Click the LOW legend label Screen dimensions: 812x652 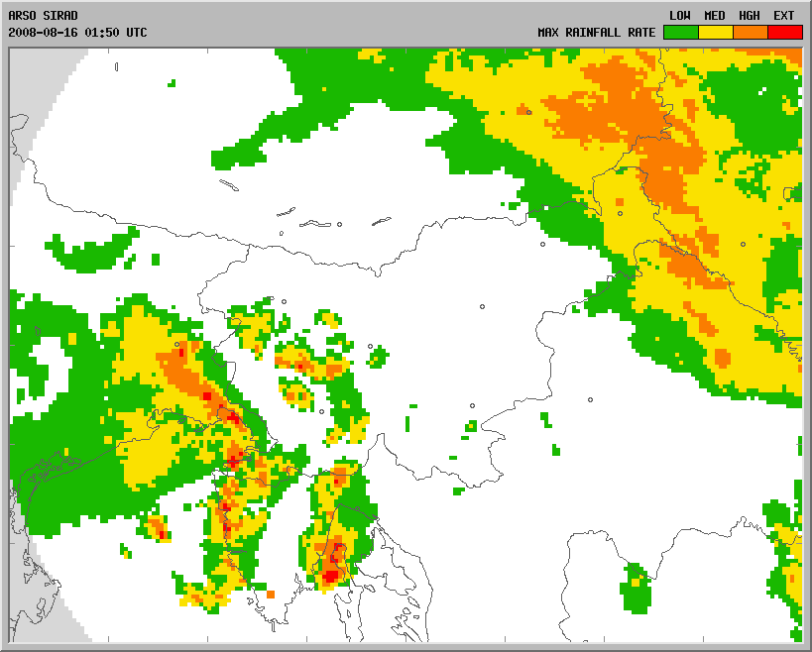pos(680,16)
